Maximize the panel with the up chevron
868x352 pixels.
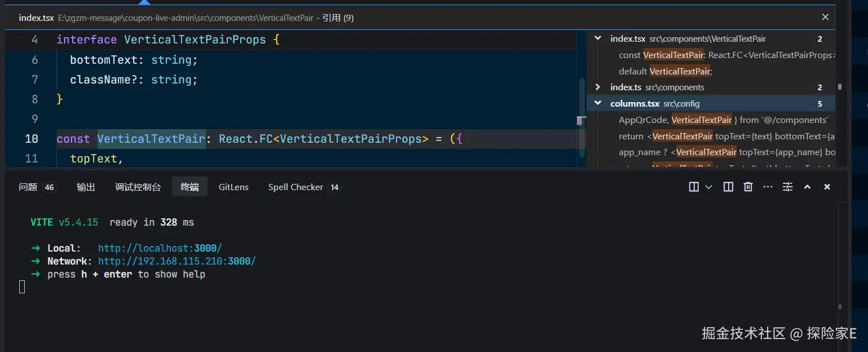pos(807,187)
